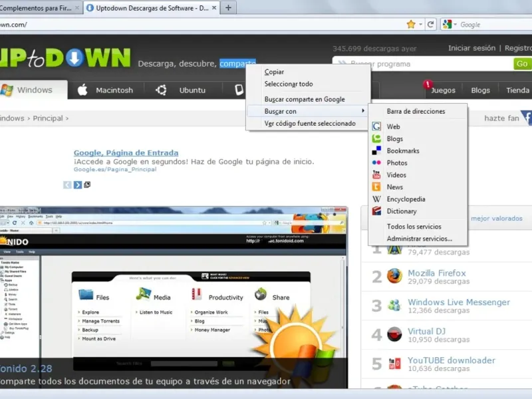Open the Google, Página de Entrada ad link
Image resolution: width=532 pixels, height=399 pixels.
click(x=126, y=153)
